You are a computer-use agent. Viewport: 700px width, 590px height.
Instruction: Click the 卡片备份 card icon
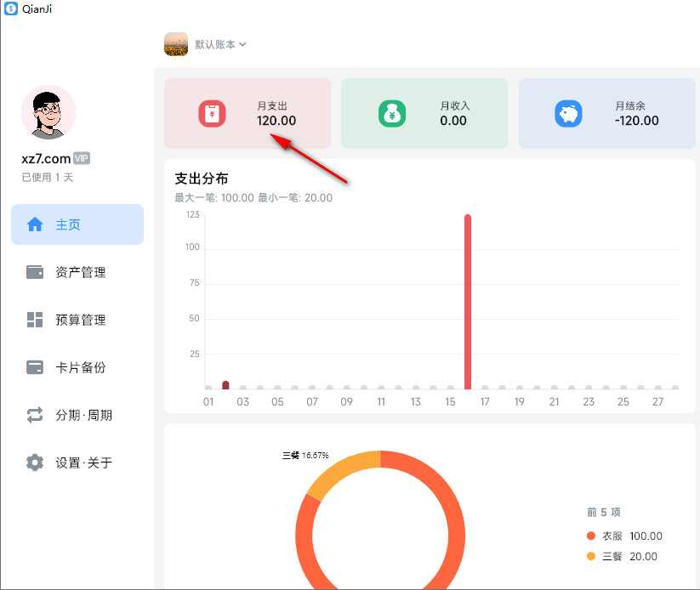tap(35, 367)
